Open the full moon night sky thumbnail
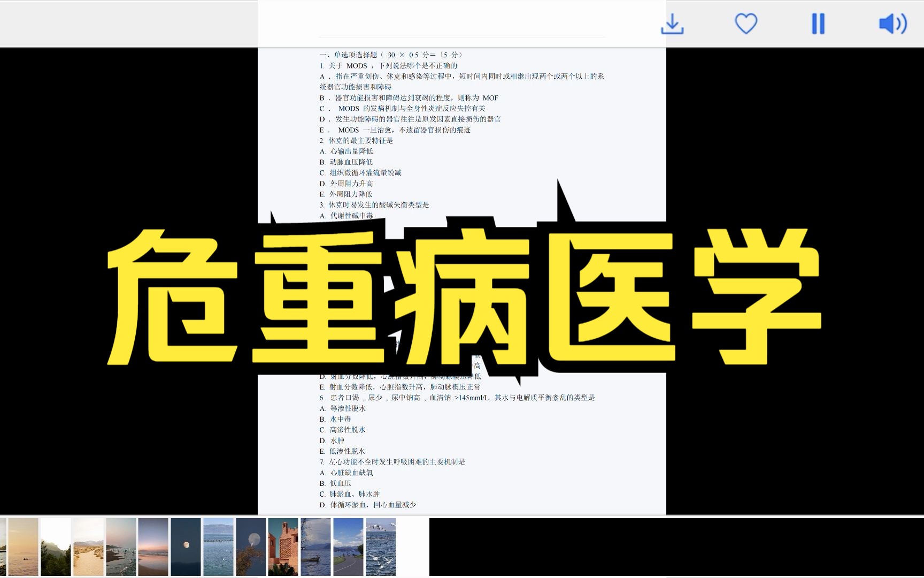Screen dimensions: 924x578 pyautogui.click(x=186, y=546)
